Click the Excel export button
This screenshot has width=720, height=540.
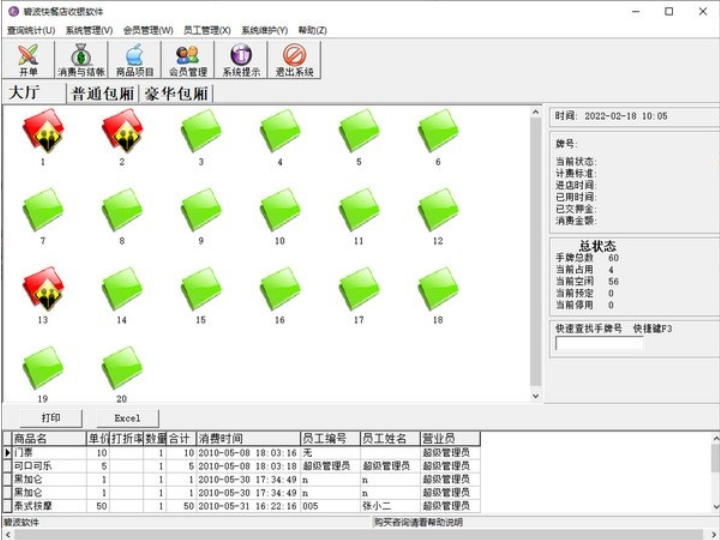127,418
